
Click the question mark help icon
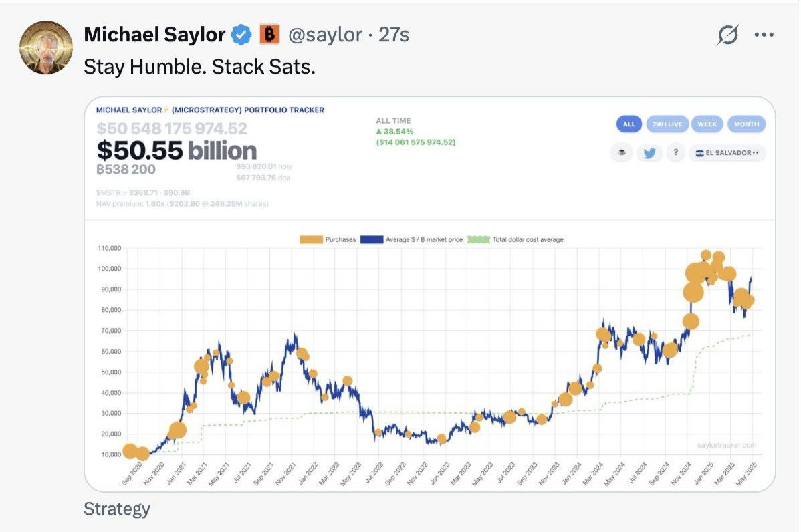click(x=675, y=152)
